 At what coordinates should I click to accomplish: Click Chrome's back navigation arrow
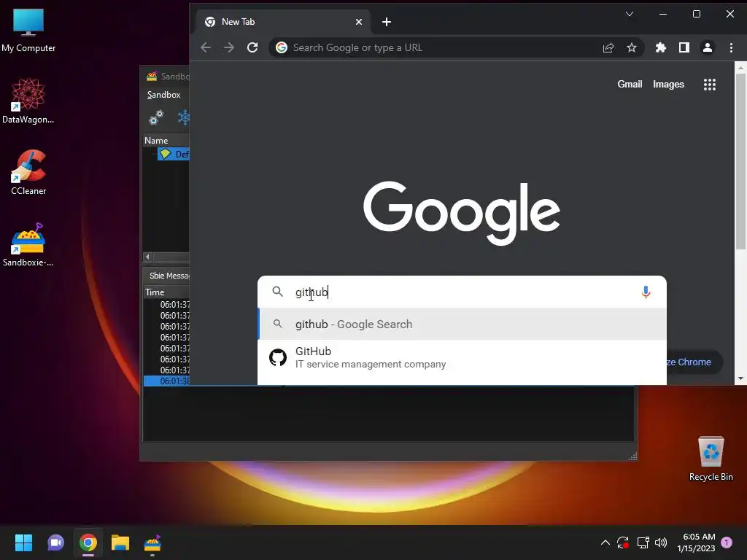[206, 47]
